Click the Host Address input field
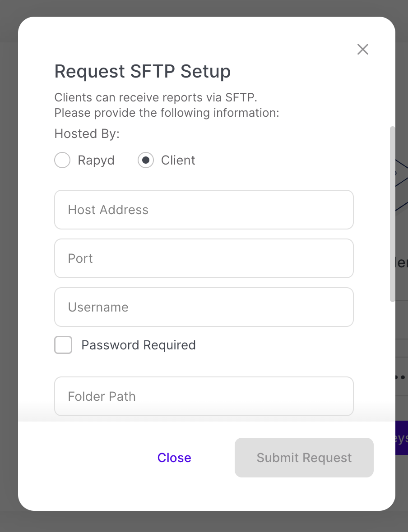408x532 pixels. [204, 210]
